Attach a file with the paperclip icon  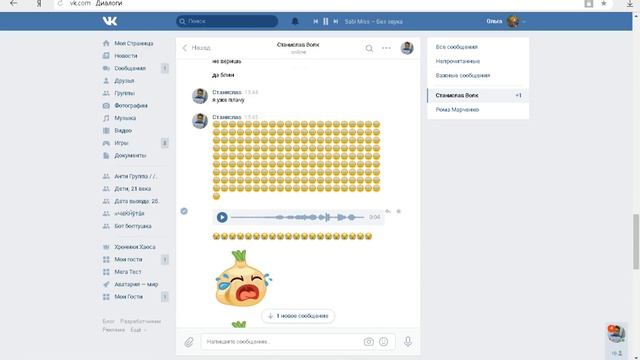189,342
